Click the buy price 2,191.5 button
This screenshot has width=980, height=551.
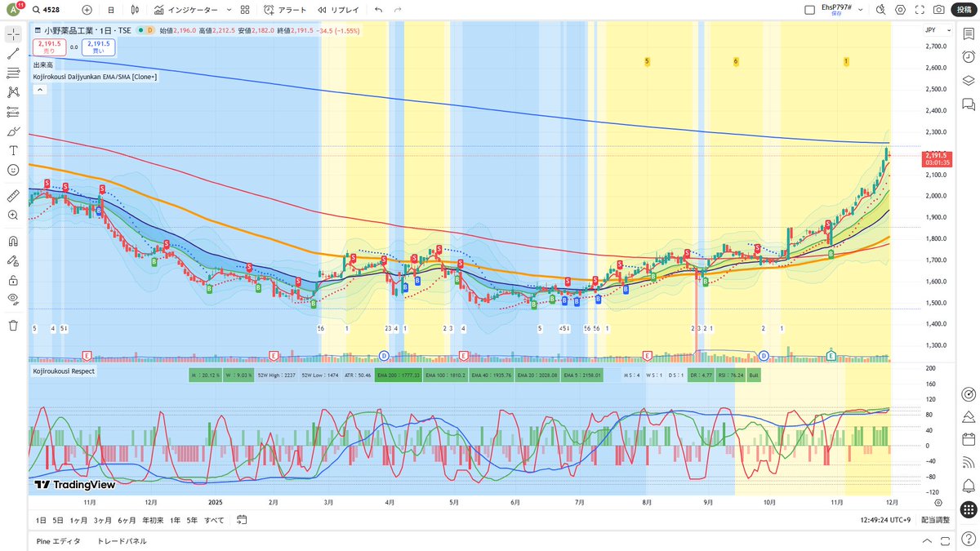coord(98,47)
